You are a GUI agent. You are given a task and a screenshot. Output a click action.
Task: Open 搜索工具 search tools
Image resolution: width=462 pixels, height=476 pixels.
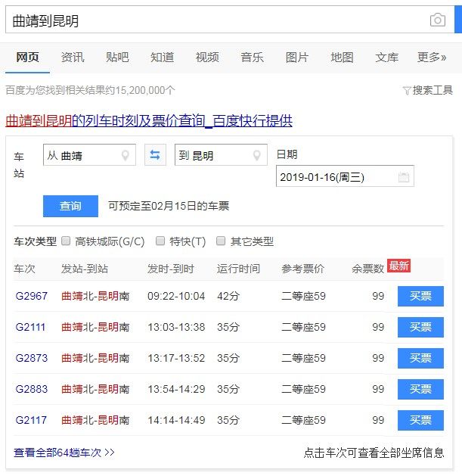tap(433, 91)
